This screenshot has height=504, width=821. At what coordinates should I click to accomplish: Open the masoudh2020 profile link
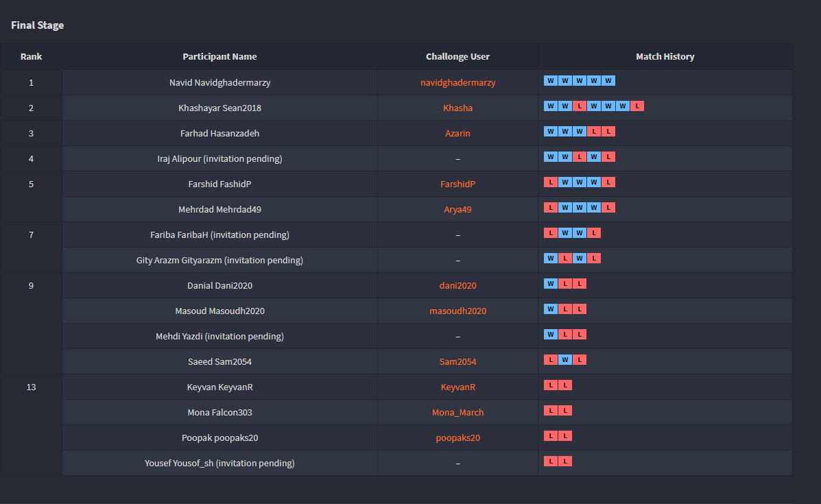457,311
